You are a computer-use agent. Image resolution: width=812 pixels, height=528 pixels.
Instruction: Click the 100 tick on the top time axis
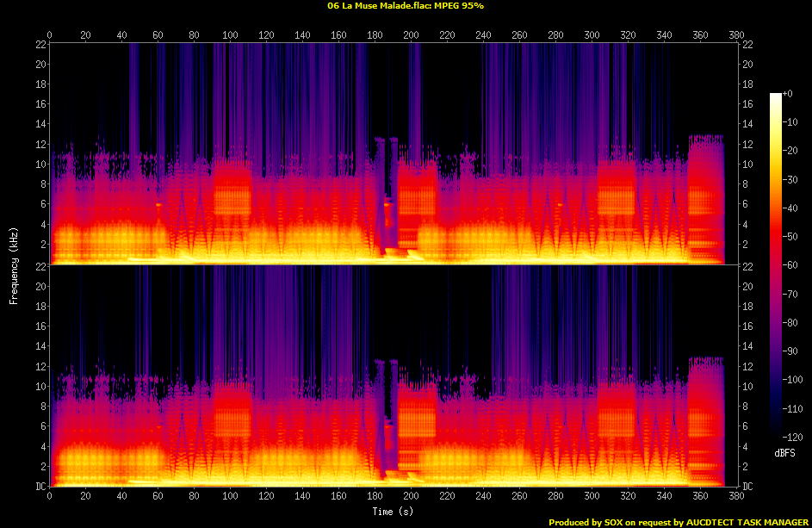[x=231, y=35]
